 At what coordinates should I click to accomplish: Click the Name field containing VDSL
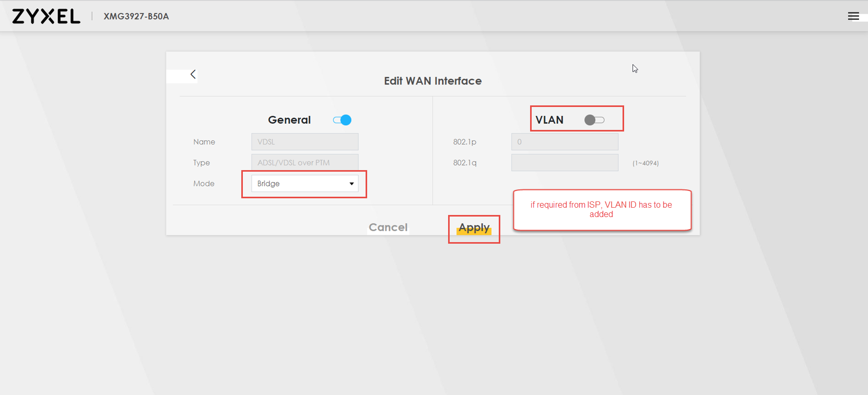[x=305, y=142]
